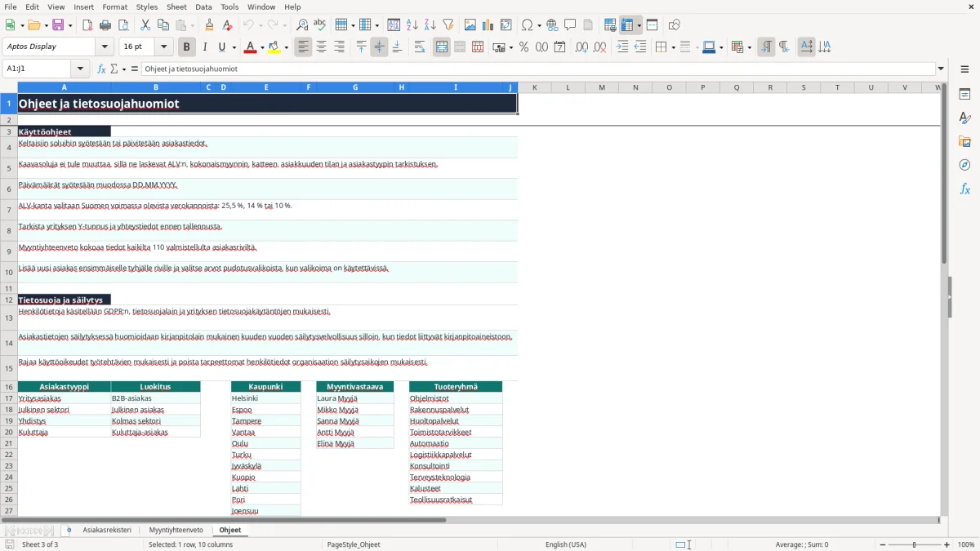
Task: Activate the Clone Formatting paintbrush
Action: [x=209, y=25]
